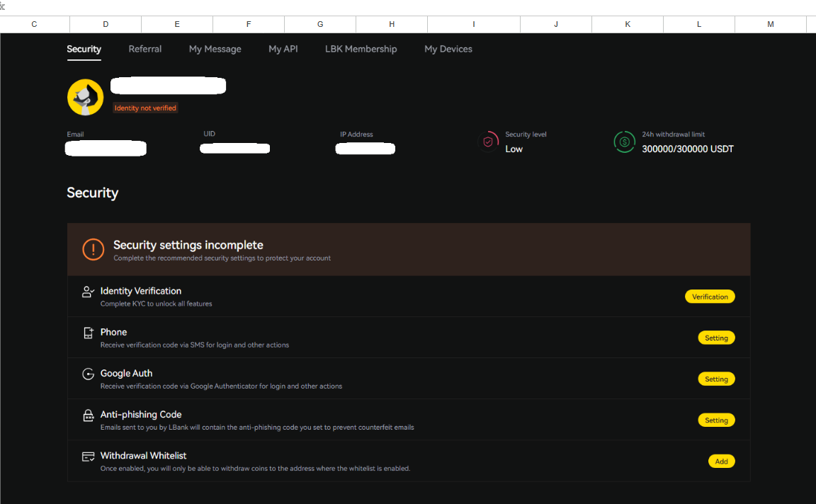This screenshot has width=816, height=504.
Task: Click the 'Phone' row title
Action: tap(113, 332)
